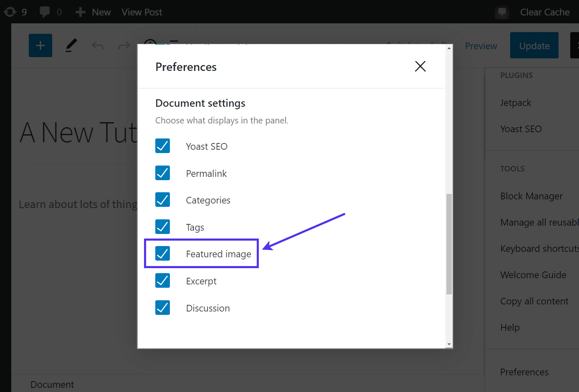This screenshot has width=579, height=392.
Task: Open Block Manager from tools menu
Action: [x=531, y=196]
